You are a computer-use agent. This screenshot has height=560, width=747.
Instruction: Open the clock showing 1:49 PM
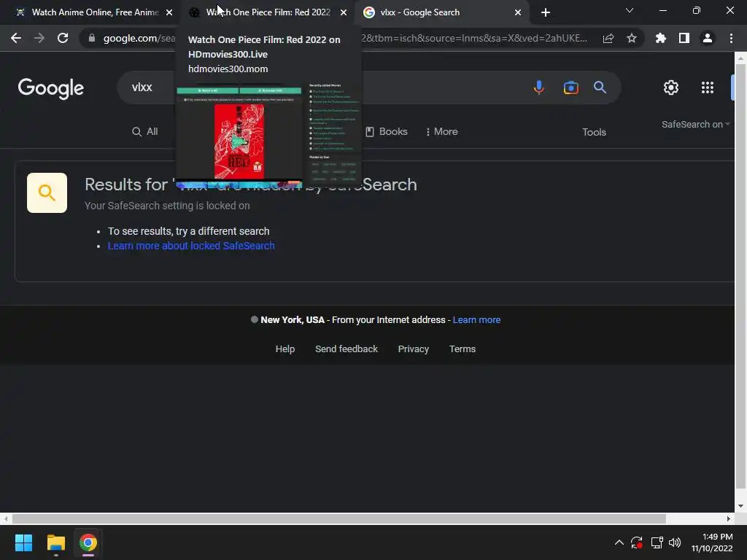712,542
